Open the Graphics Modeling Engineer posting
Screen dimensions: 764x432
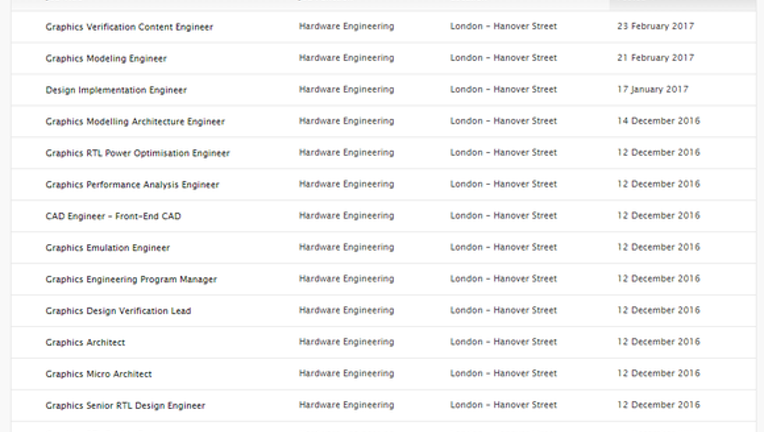point(106,58)
